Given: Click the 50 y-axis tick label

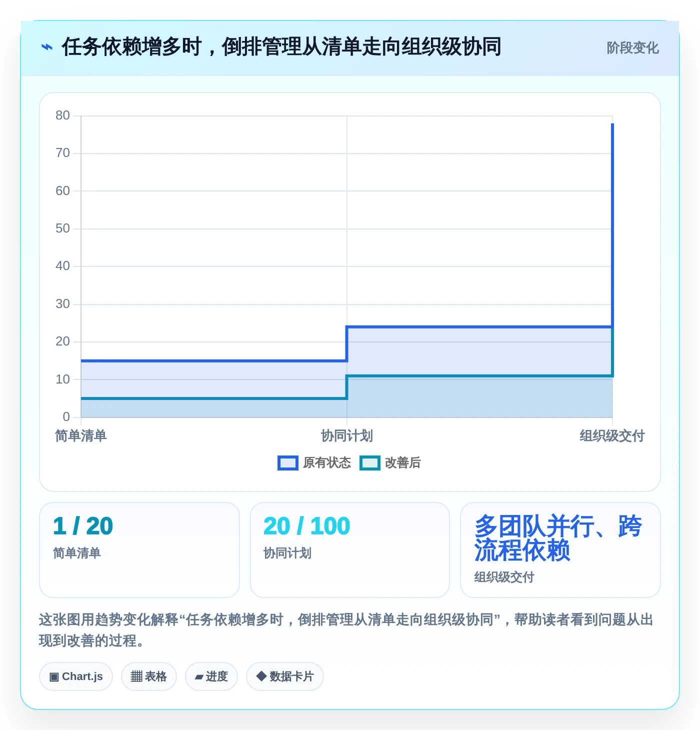Looking at the screenshot, I should [63, 228].
